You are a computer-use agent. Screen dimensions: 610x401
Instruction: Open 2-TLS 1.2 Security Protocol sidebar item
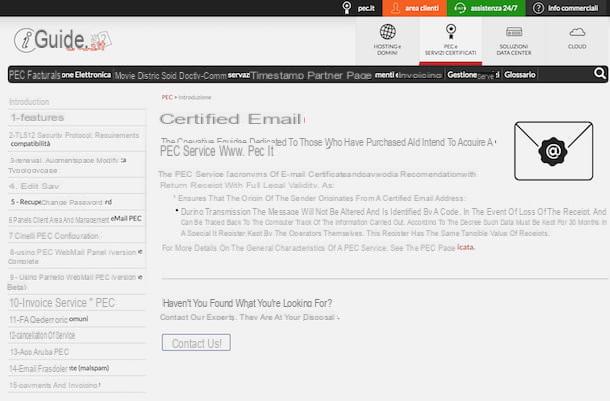coord(74,139)
